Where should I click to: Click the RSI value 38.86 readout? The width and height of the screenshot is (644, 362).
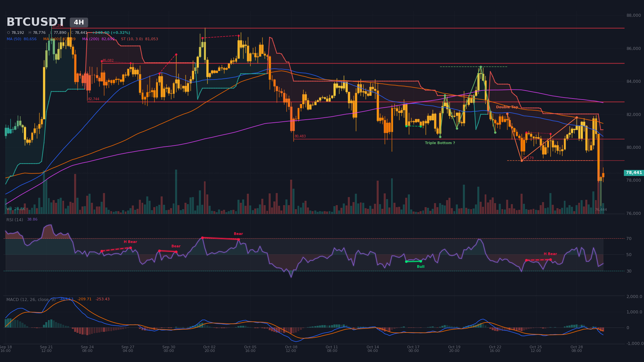point(32,220)
